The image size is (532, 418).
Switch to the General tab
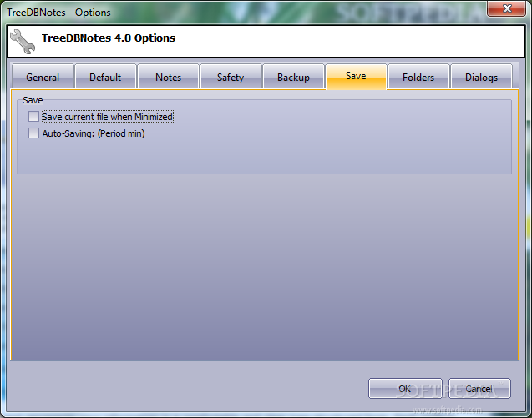[x=43, y=77]
